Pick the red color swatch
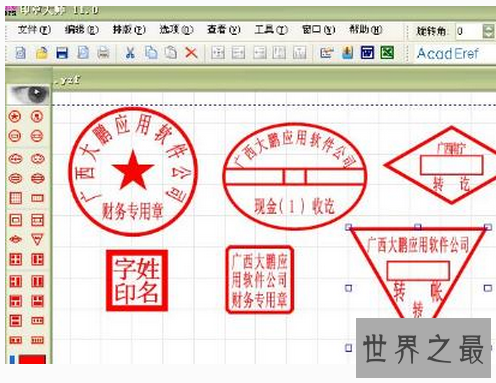This screenshot has height=383, width=496. 32,359
